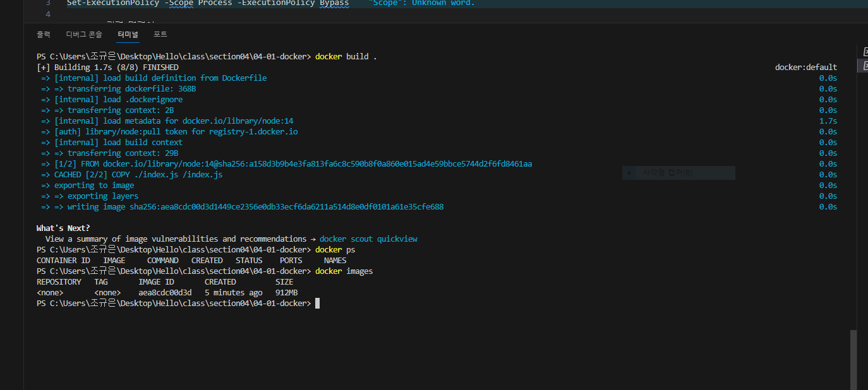Click the '5 minutes ago' created value
The height and width of the screenshot is (390, 868).
tap(234, 293)
